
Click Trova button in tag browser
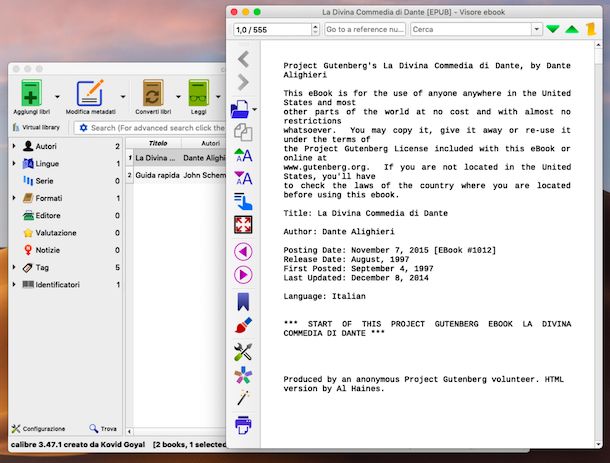103,429
